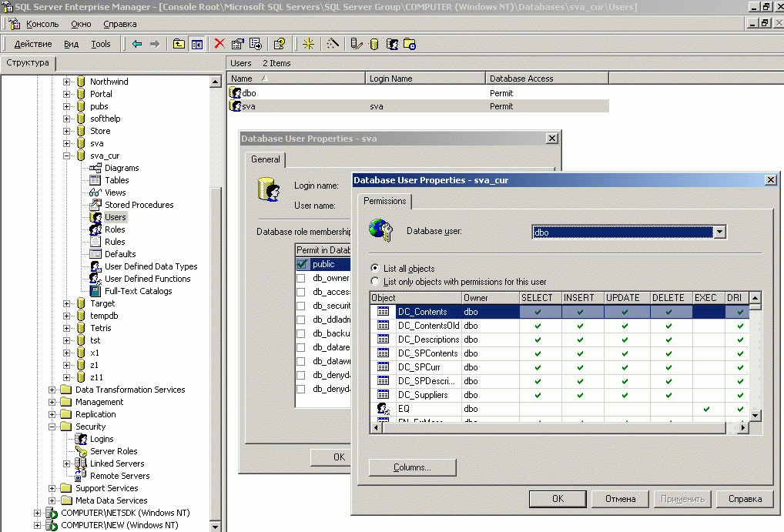
Task: Click the Columns... button
Action: click(412, 467)
